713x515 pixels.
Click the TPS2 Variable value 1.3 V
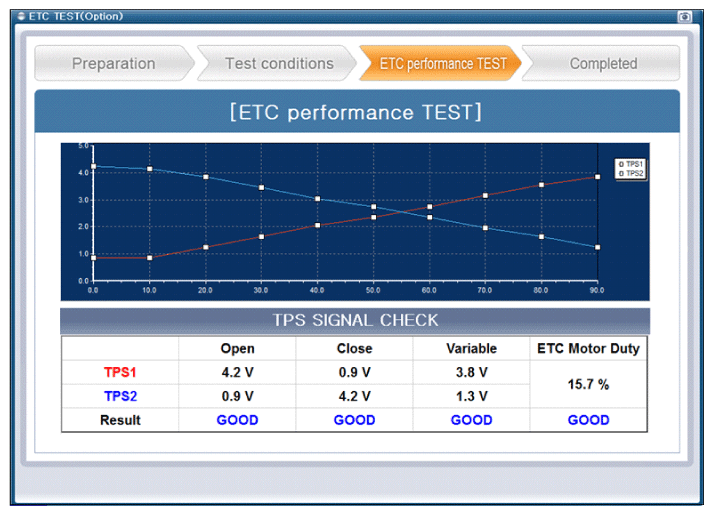[x=471, y=396]
